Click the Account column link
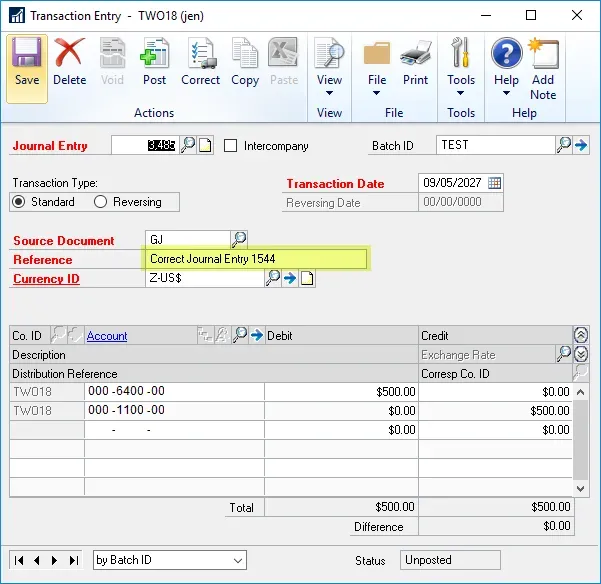 (x=107, y=336)
